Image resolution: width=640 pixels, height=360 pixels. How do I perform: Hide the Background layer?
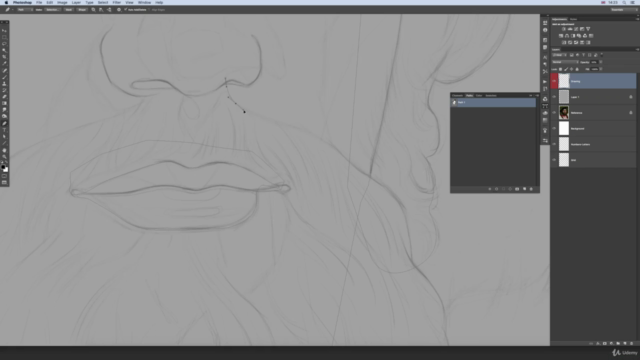554,128
